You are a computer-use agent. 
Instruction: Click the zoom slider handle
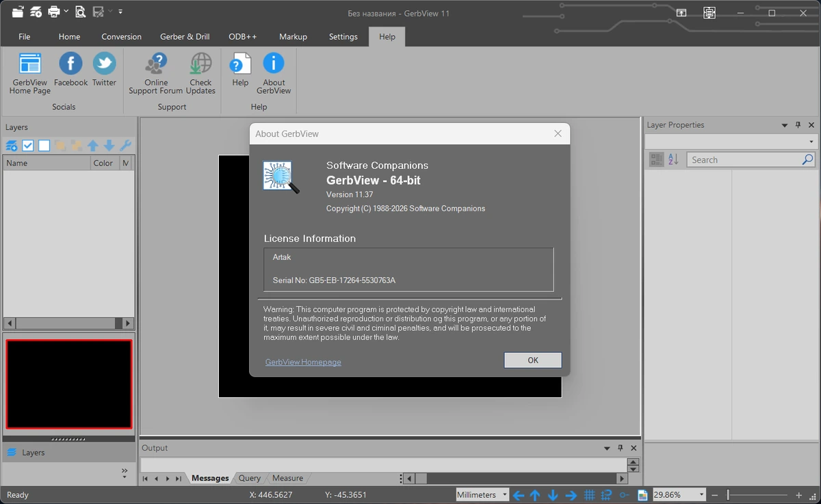click(x=729, y=495)
